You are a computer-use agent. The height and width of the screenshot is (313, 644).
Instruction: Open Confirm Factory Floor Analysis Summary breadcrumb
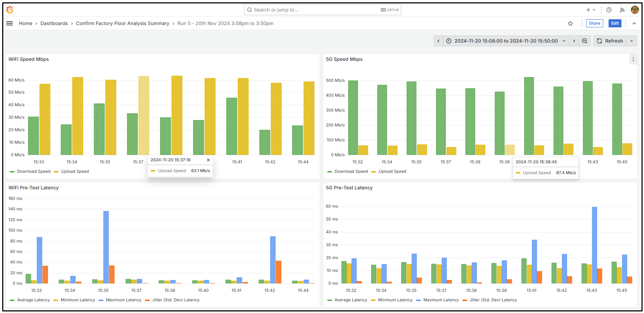point(122,23)
